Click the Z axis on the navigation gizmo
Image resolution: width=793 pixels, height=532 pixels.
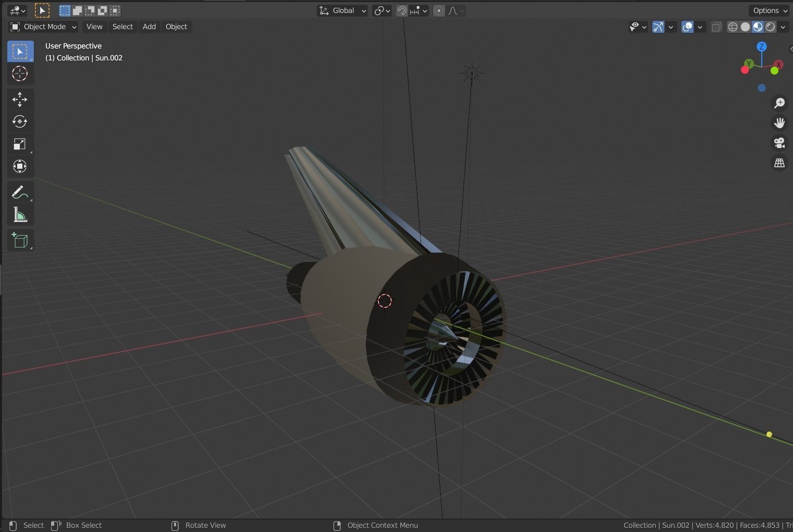point(762,47)
